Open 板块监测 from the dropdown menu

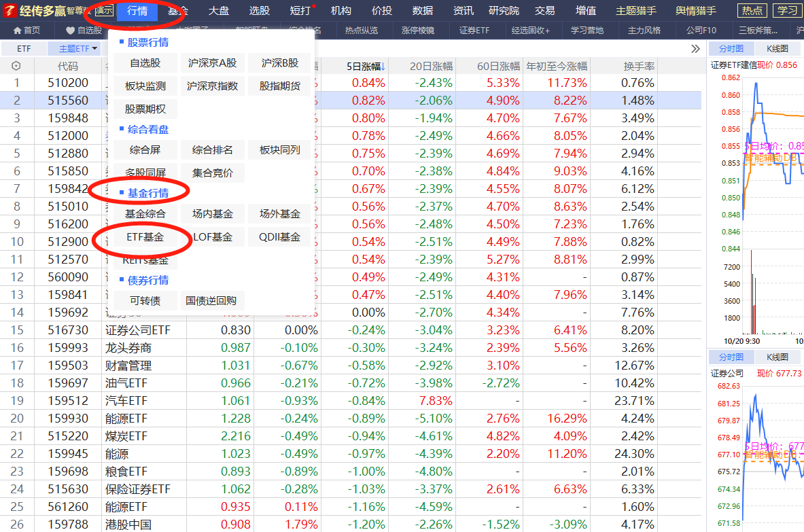[145, 86]
